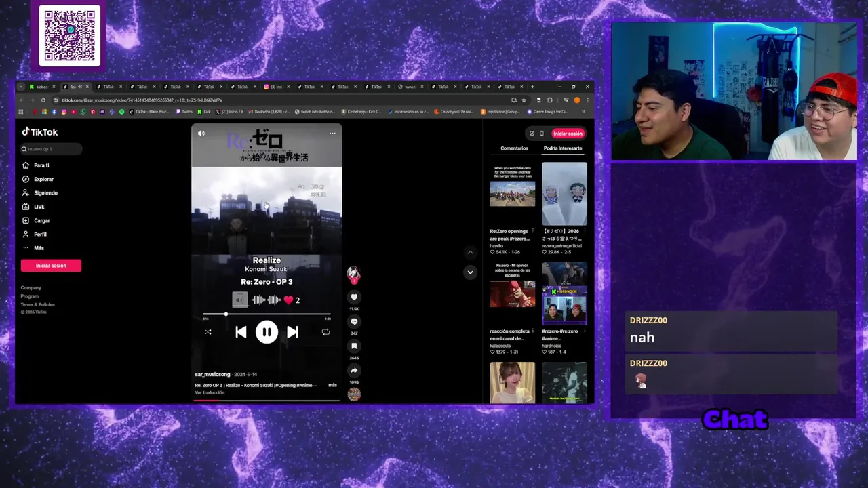Click the pink Iniciar sesión button top right
The height and width of the screenshot is (488, 868).
[x=568, y=134]
